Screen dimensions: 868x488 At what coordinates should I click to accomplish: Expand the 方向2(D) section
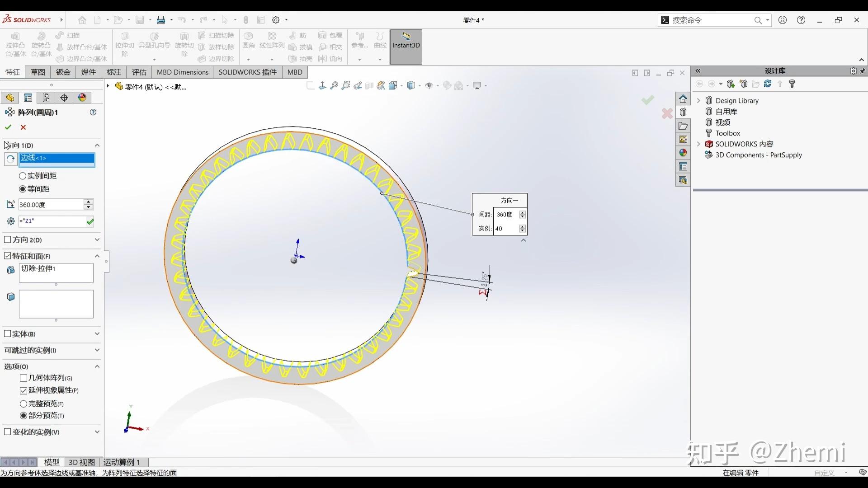97,240
